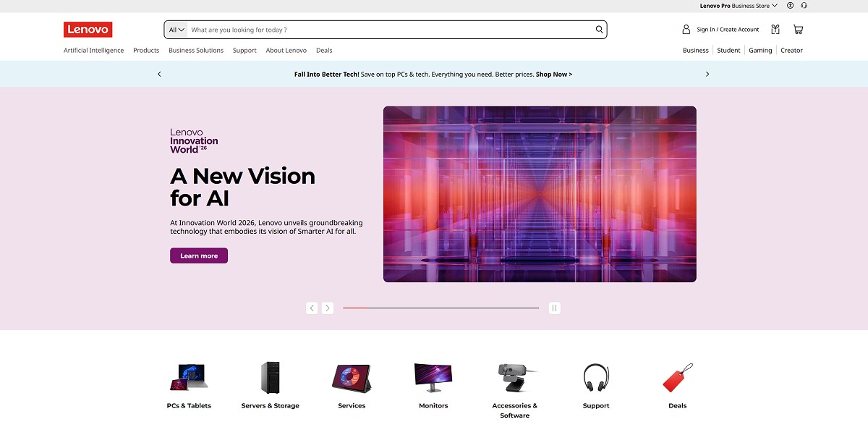
Task: Click the headset contact support icon
Action: click(x=804, y=6)
